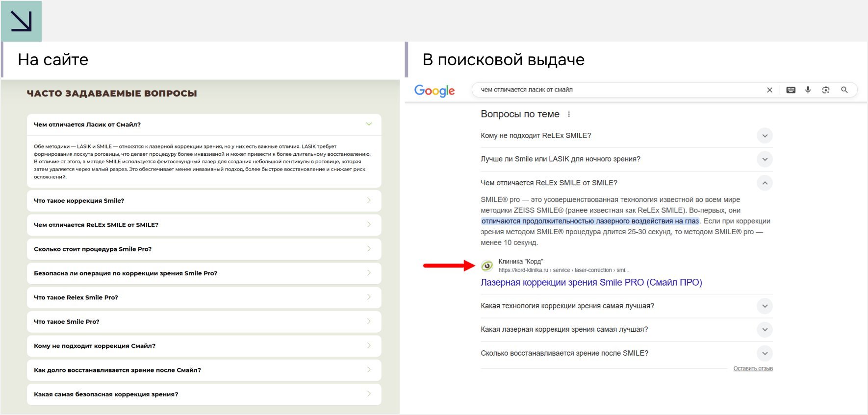Viewport: 868px width, 415px height.
Task: Click the highlighted 'отличаются продолжительностью лазерного воздействия' snippet
Action: (590, 221)
